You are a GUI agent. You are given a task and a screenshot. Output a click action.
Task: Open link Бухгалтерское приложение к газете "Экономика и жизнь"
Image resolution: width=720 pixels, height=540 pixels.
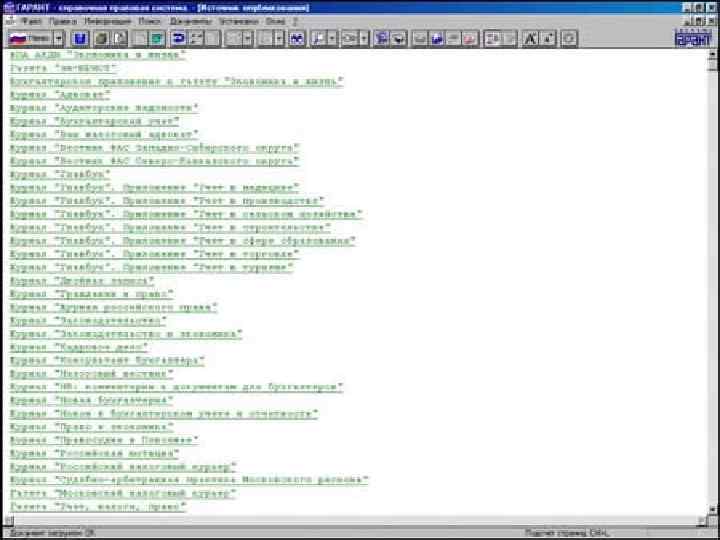coord(177,82)
